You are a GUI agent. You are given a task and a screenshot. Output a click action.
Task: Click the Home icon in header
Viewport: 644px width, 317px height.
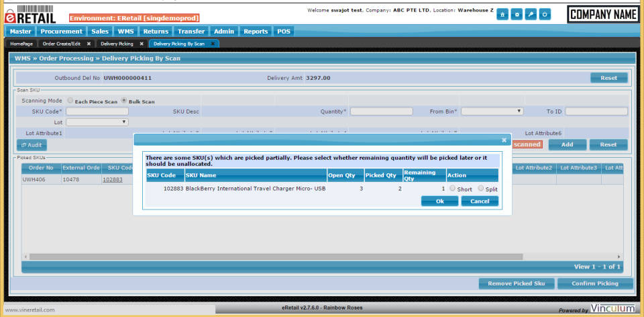click(x=502, y=15)
